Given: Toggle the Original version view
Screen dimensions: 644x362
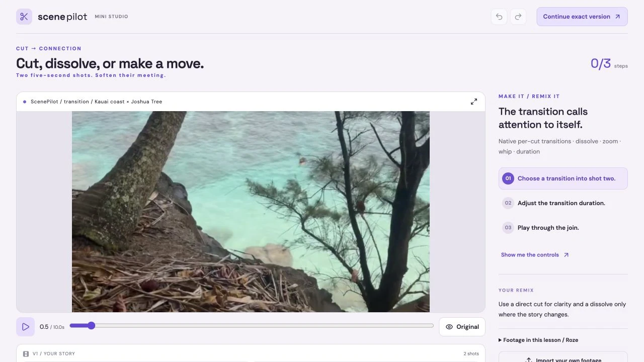Looking at the screenshot, I should 462,327.
